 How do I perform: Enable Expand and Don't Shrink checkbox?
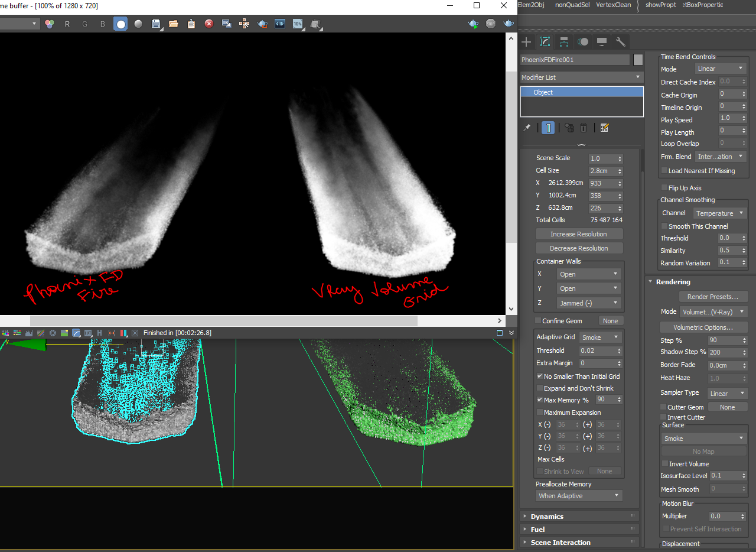pyautogui.click(x=540, y=388)
